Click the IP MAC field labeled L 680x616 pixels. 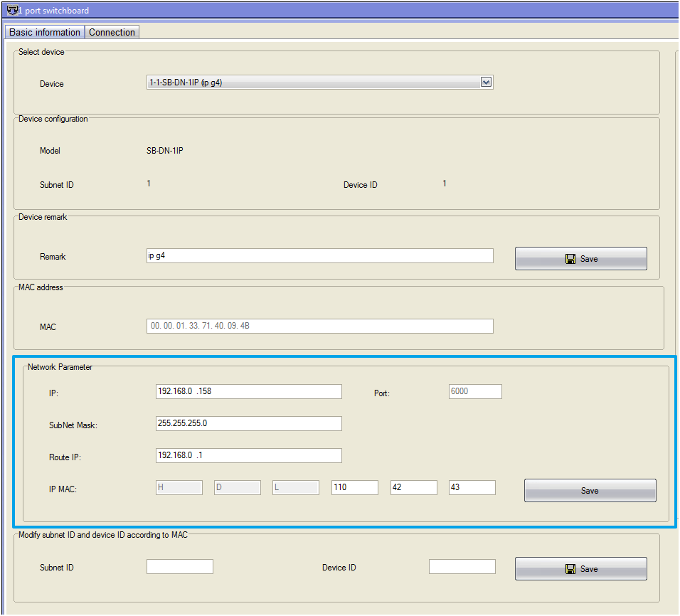pyautogui.click(x=296, y=487)
